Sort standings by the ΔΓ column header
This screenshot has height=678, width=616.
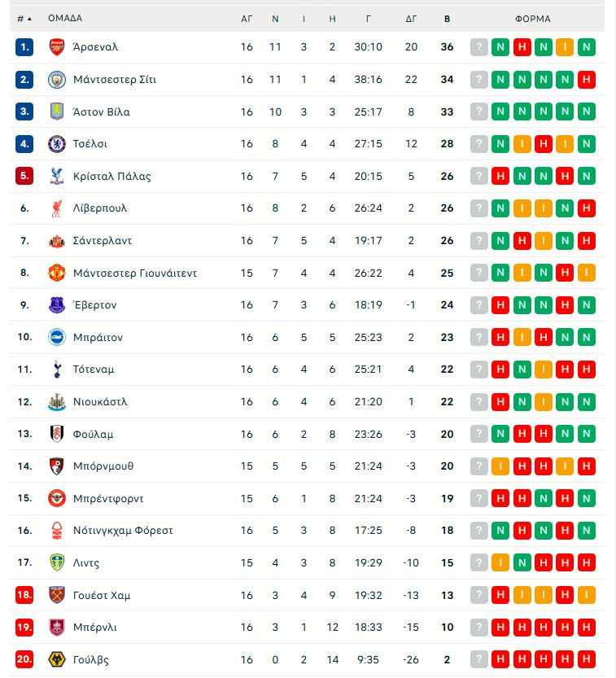click(411, 18)
